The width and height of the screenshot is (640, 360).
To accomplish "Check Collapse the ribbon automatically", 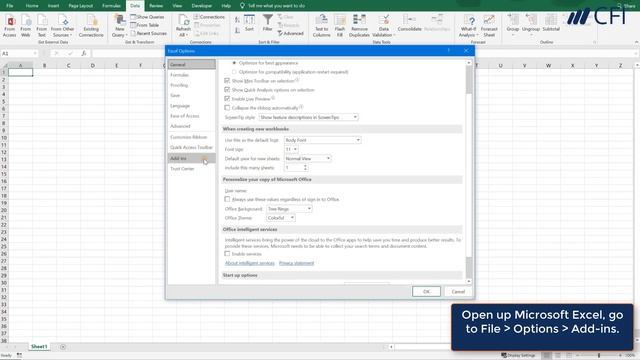I will pos(227,108).
